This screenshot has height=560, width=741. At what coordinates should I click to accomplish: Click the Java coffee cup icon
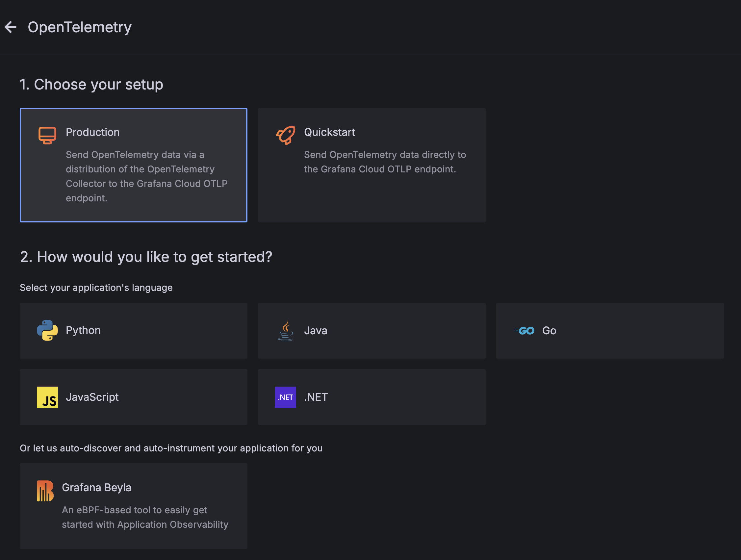[x=285, y=330]
